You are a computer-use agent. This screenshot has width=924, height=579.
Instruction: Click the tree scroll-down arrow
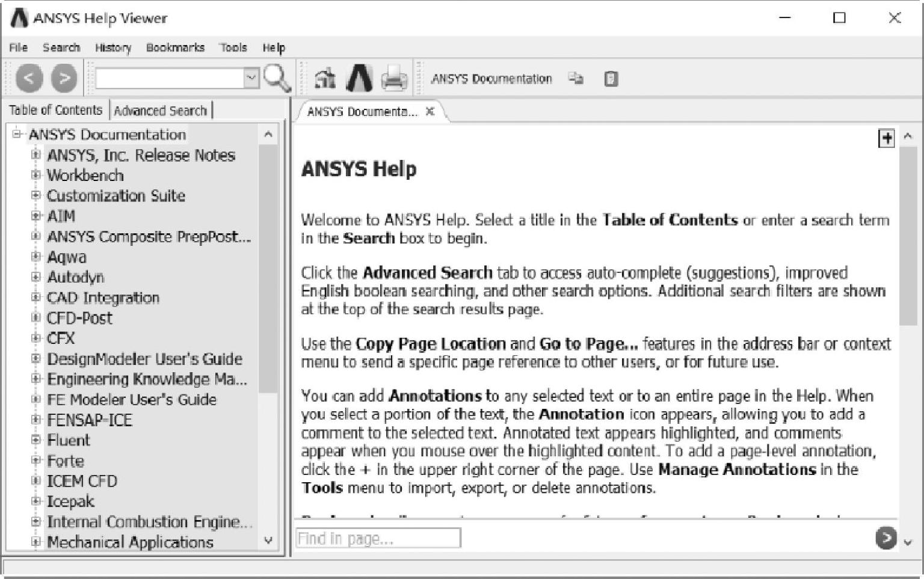click(x=268, y=541)
